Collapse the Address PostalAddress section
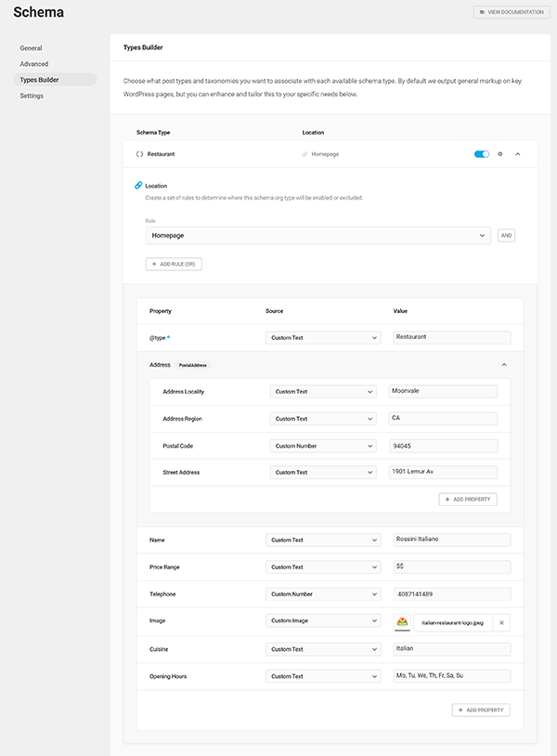 (x=504, y=365)
